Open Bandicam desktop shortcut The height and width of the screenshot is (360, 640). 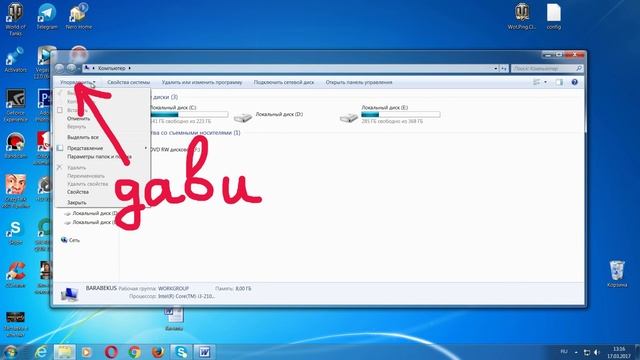pos(15,146)
